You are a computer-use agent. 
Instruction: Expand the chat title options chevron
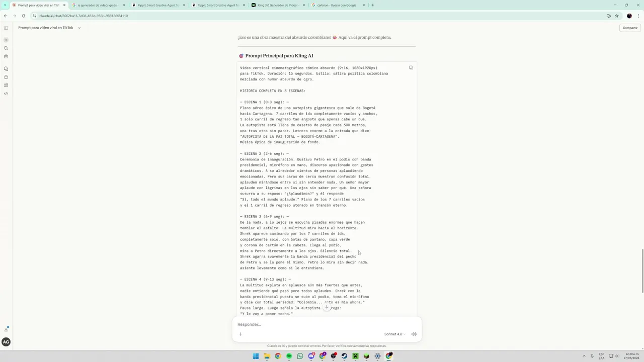[x=79, y=28]
